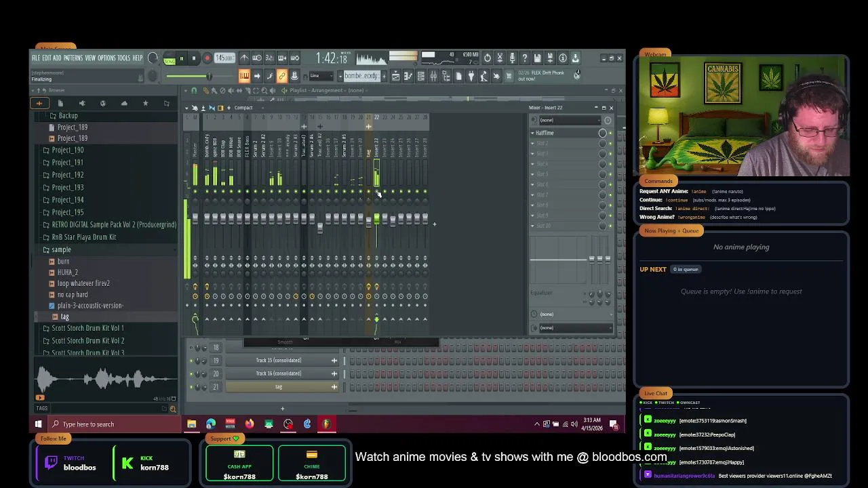Image resolution: width=868 pixels, height=488 pixels.
Task: Open the Channel rack view icon
Action: pyautogui.click(x=420, y=76)
